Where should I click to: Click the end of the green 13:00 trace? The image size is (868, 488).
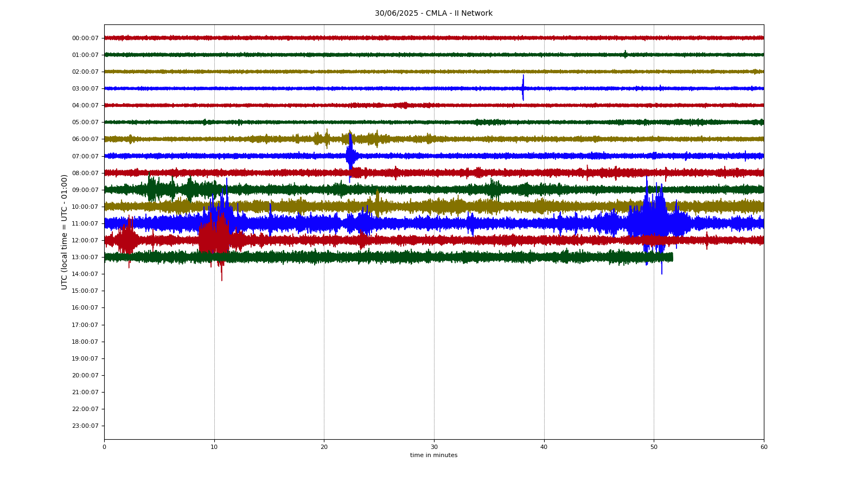[672, 257]
